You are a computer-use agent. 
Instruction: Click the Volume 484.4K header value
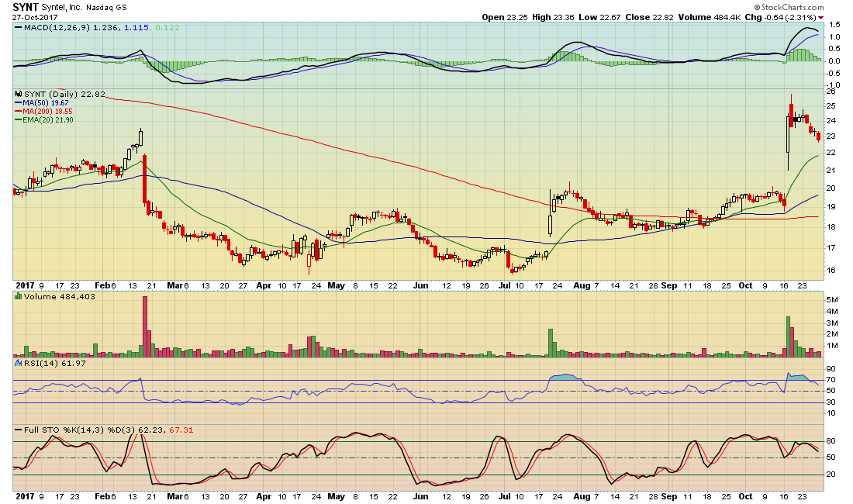(x=710, y=17)
